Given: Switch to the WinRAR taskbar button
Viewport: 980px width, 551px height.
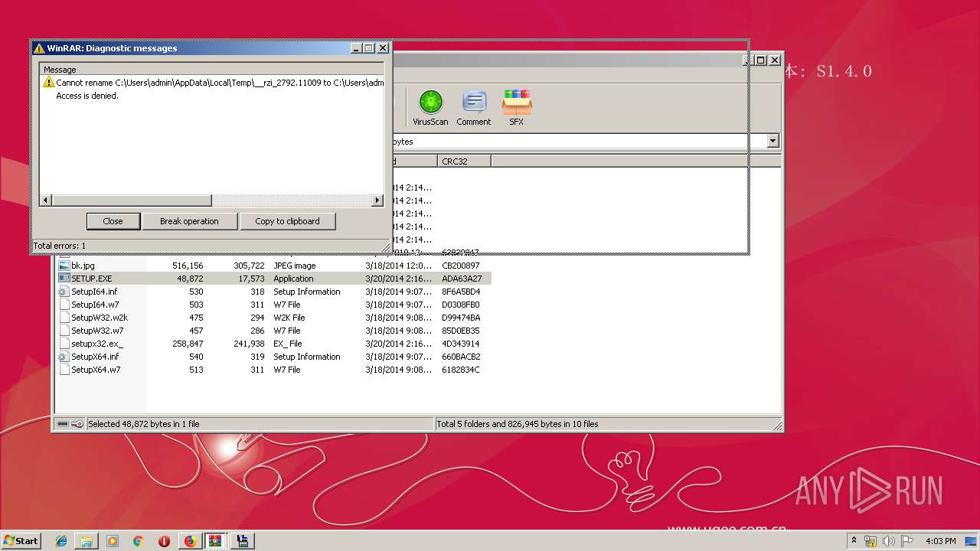Looking at the screenshot, I should point(216,541).
